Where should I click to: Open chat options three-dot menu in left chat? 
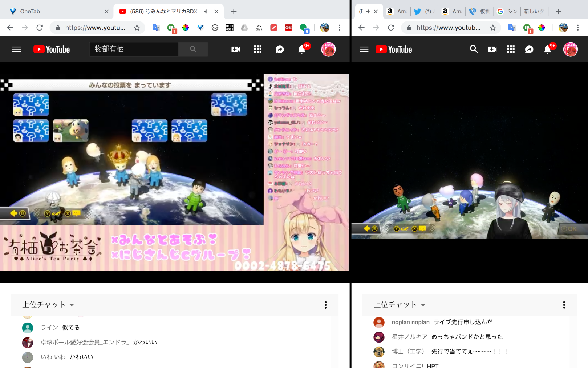click(x=325, y=305)
